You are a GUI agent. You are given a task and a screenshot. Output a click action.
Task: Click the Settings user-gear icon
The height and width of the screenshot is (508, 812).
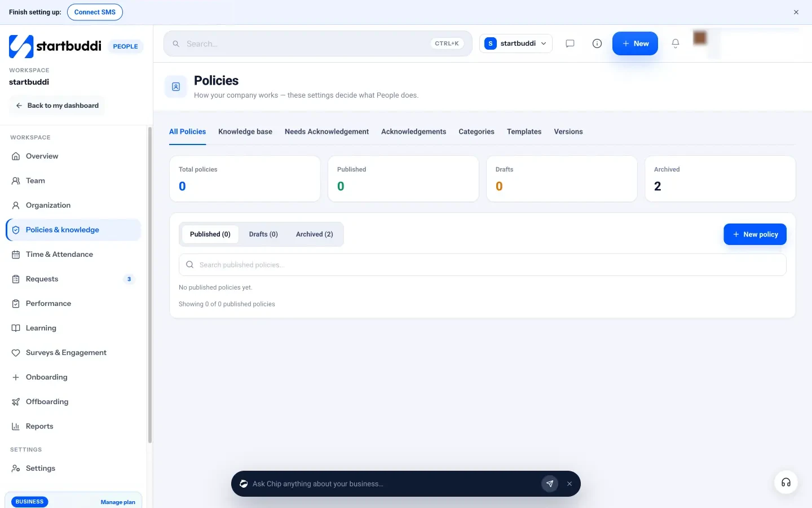click(x=16, y=468)
